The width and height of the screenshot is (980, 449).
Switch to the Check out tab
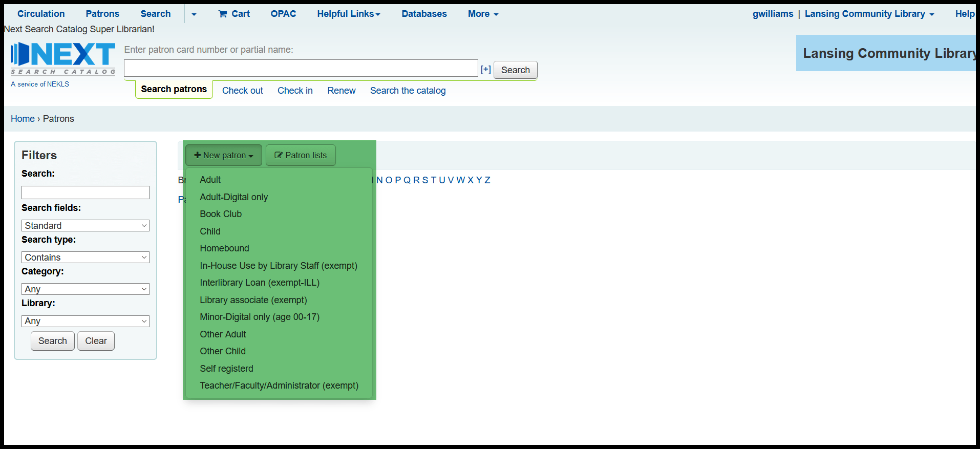tap(242, 91)
